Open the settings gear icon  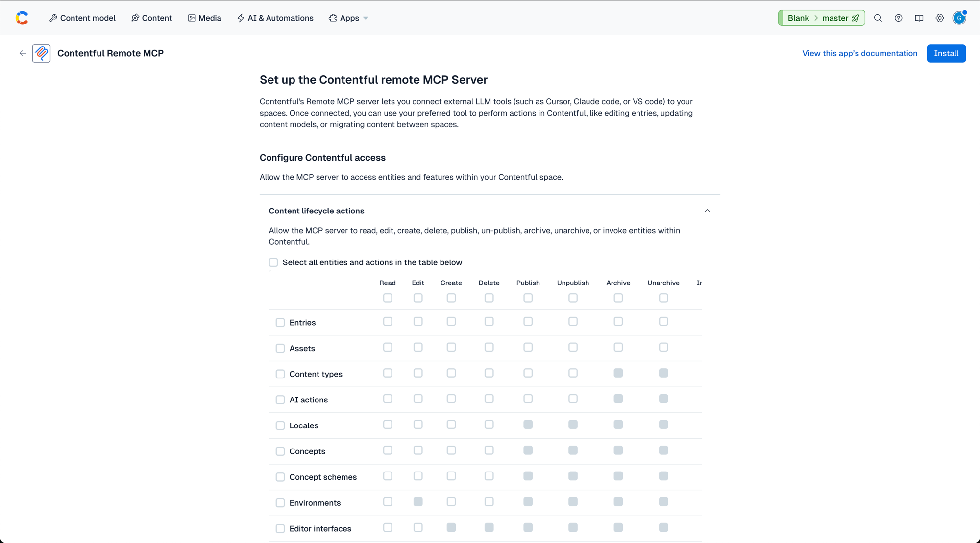coord(939,18)
